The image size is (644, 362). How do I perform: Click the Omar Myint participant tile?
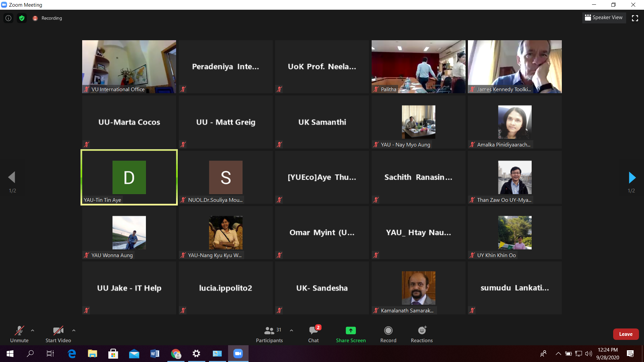pos(322,233)
